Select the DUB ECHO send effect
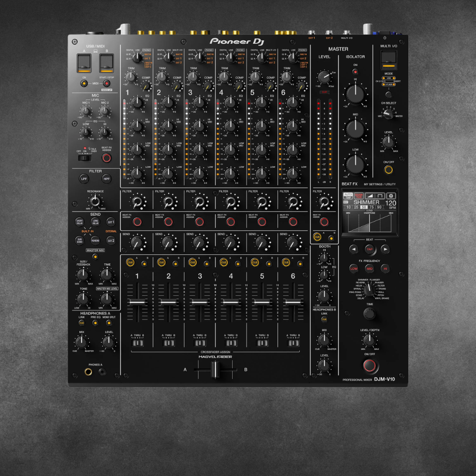 [79, 241]
